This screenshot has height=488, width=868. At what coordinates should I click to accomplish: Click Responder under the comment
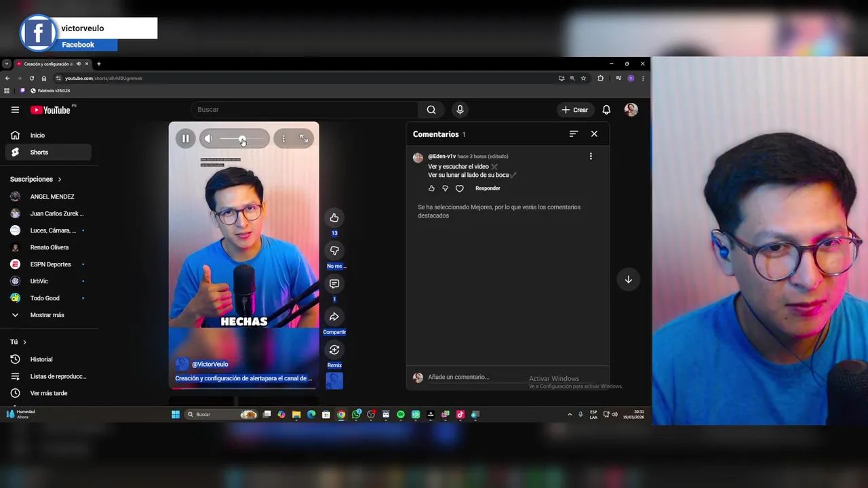pyautogui.click(x=488, y=188)
